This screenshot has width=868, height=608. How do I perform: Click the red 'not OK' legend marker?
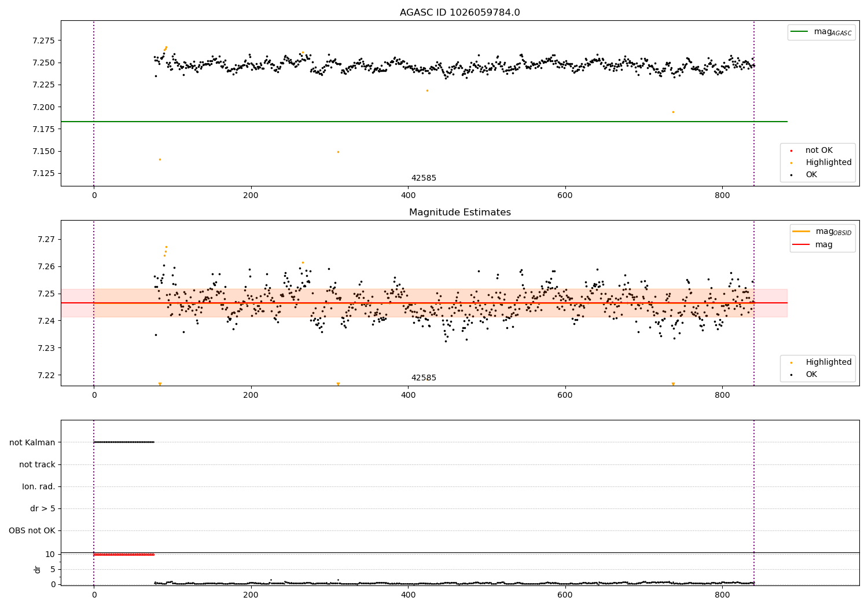click(791, 151)
